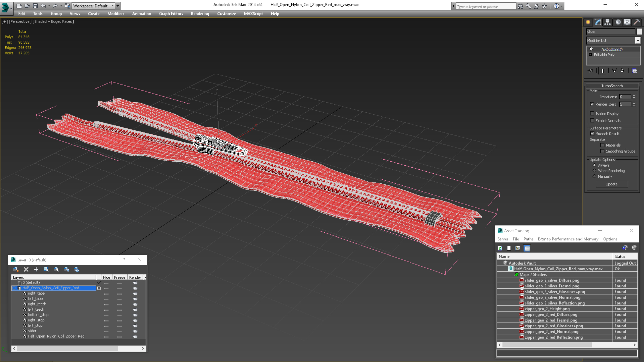Viewport: 644px width, 362px height.
Task: Open the Rendering menu
Action: click(200, 13)
